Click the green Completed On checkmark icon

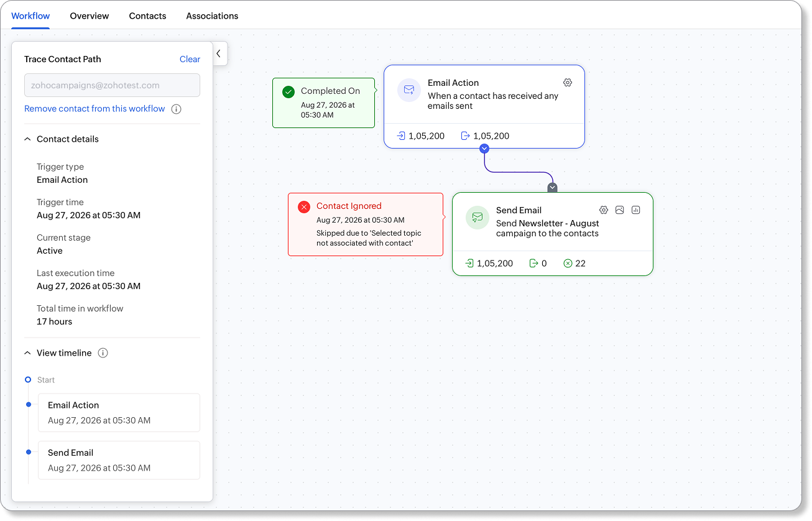coord(288,92)
